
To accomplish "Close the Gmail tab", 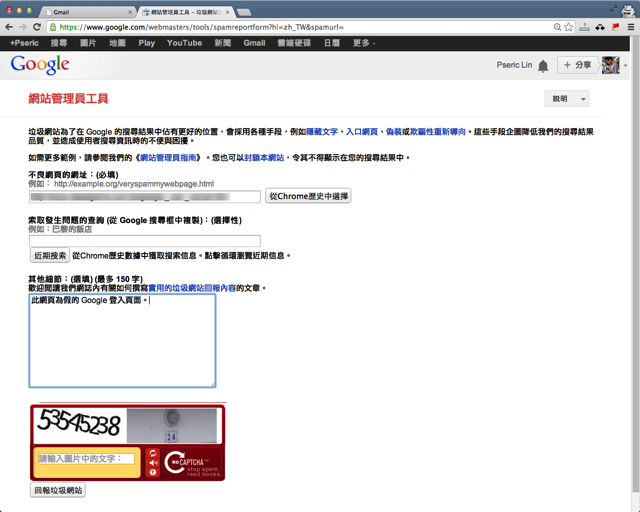I will pyautogui.click(x=130, y=12).
